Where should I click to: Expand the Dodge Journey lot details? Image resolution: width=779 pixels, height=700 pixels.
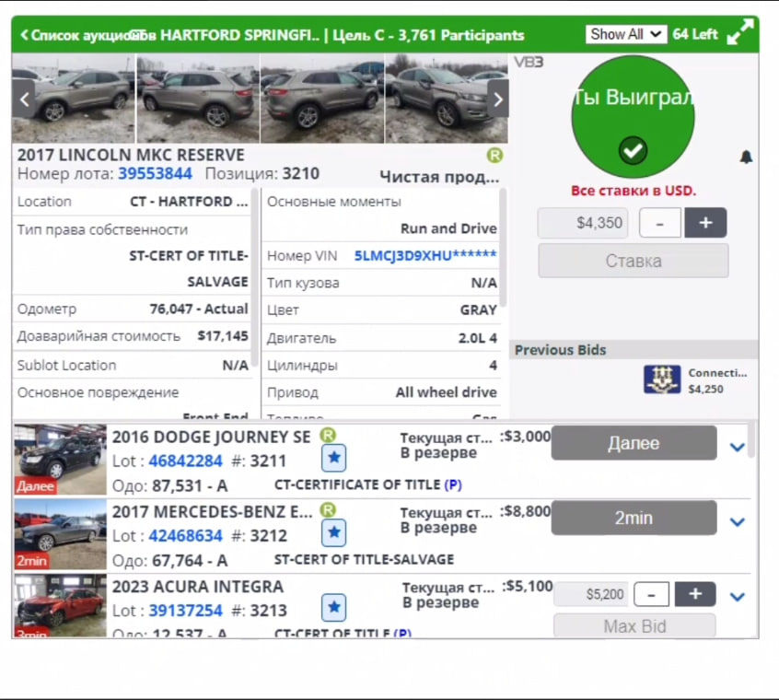[x=738, y=447]
